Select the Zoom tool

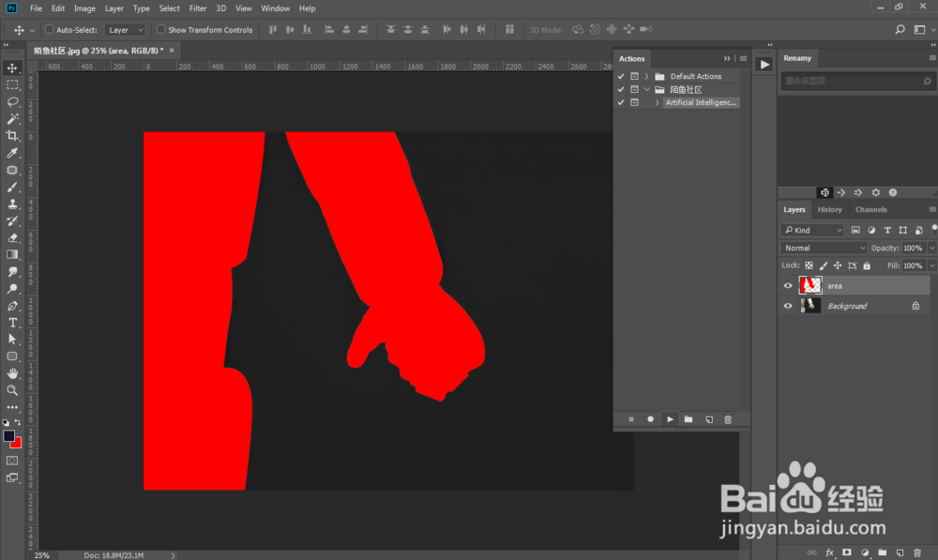pos(12,390)
